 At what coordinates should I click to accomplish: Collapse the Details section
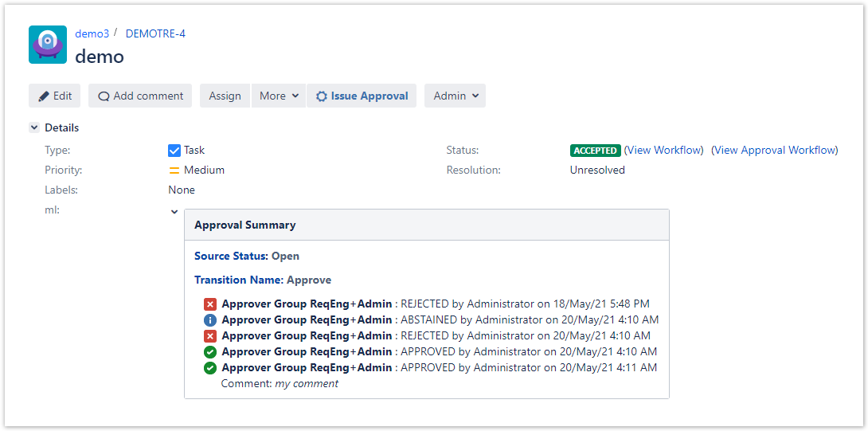tap(34, 127)
